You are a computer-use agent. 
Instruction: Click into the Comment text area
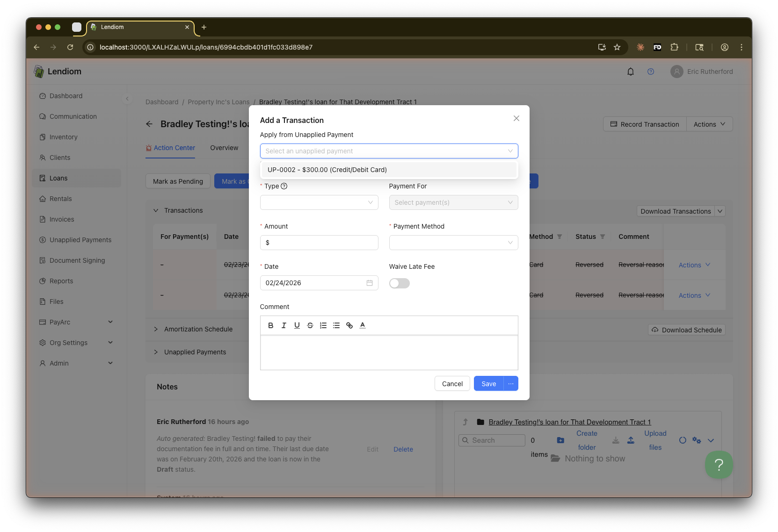point(389,352)
